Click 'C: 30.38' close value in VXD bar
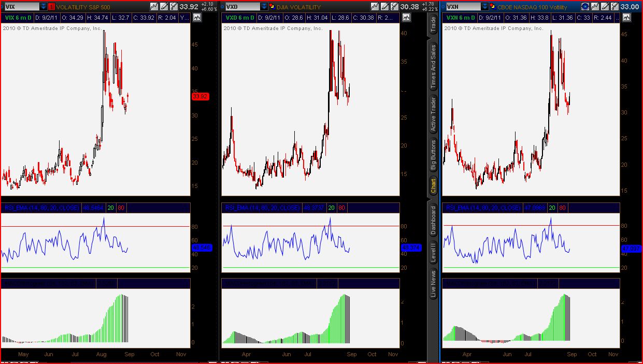This screenshot has width=643, height=364. pyautogui.click(x=364, y=17)
